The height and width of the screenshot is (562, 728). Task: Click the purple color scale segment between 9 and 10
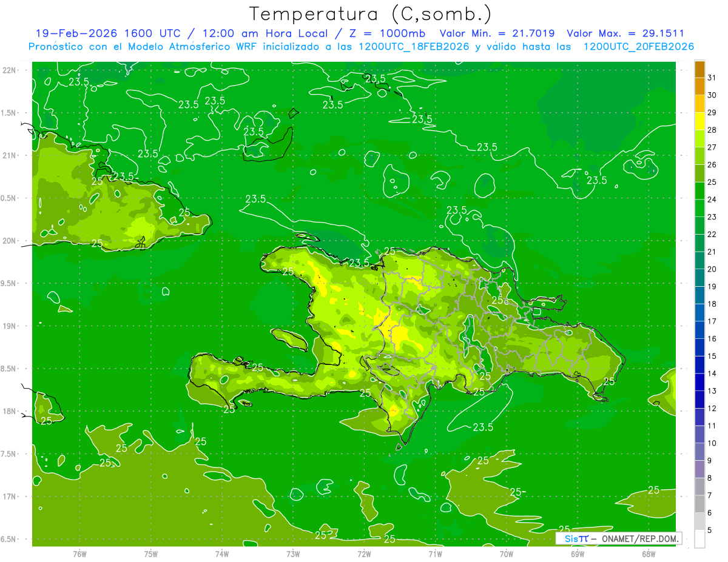(699, 452)
